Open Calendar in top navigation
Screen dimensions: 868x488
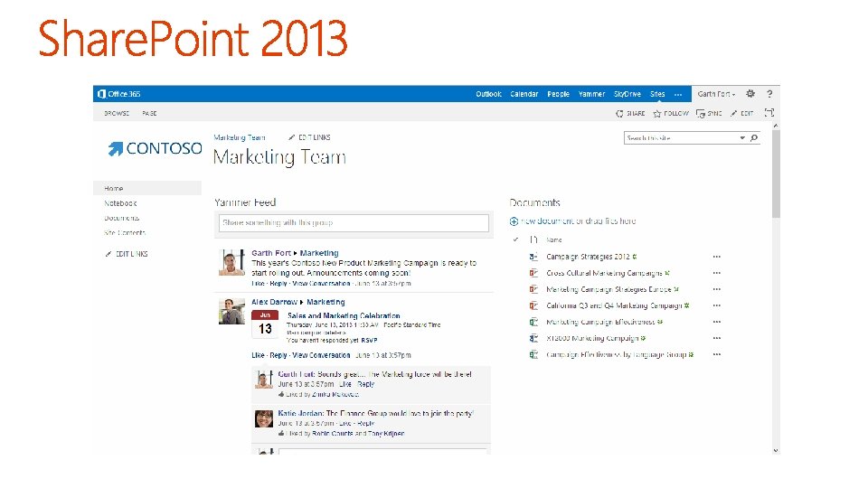[524, 94]
